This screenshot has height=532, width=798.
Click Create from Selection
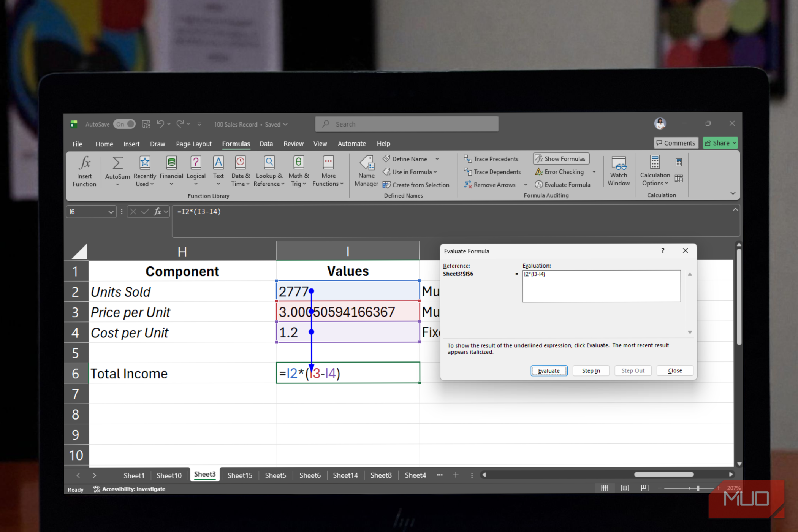click(x=416, y=185)
